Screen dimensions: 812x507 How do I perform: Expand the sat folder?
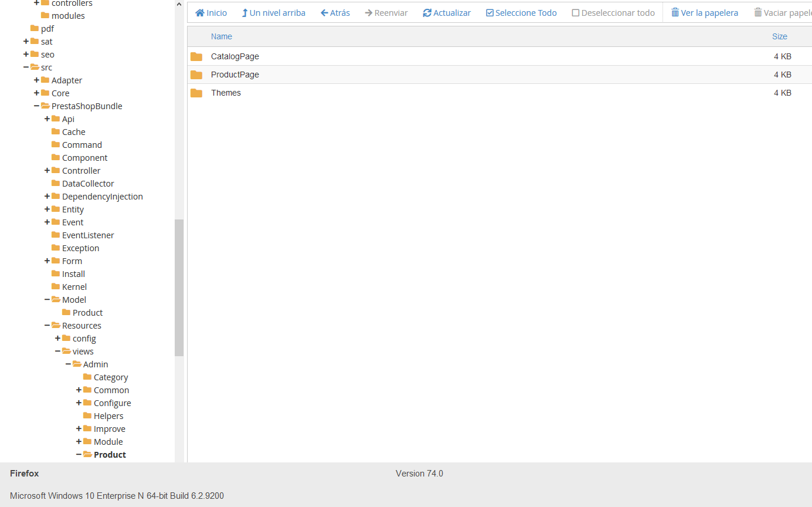click(x=26, y=41)
